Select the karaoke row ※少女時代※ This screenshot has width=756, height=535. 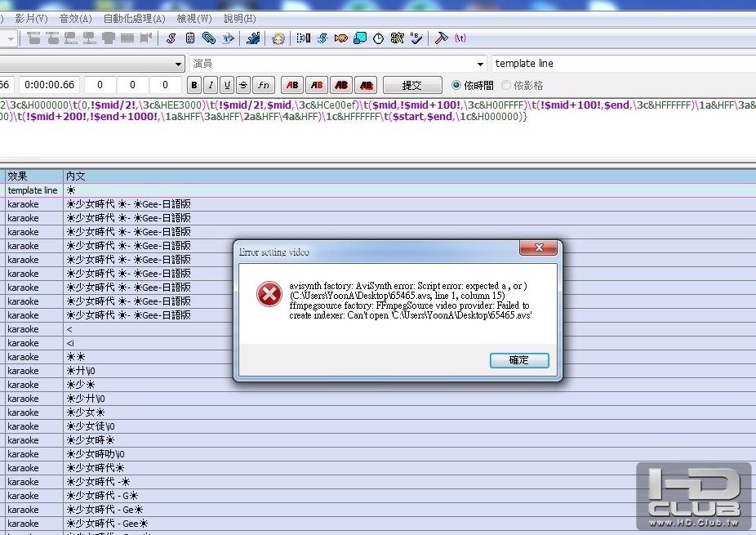coord(378,468)
